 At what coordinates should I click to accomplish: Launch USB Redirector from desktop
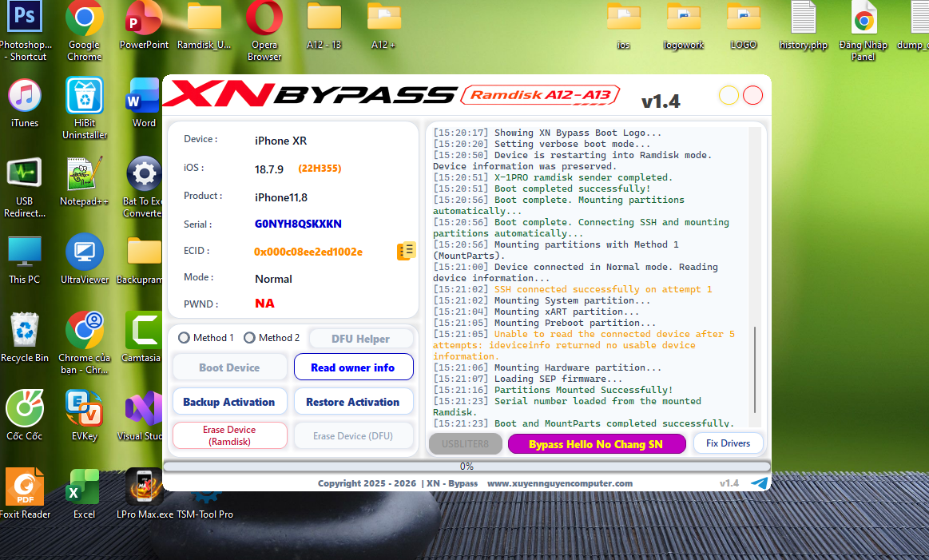pyautogui.click(x=24, y=187)
